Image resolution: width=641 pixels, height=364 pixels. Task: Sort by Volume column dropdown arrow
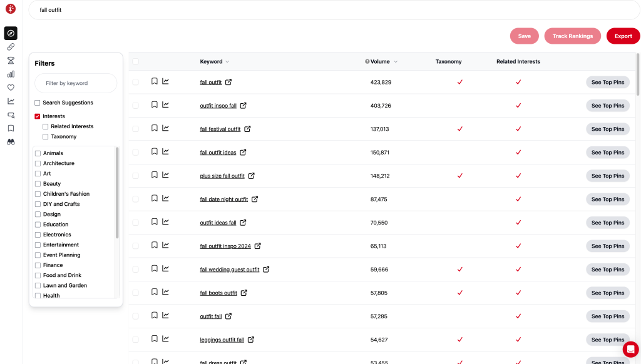pos(396,62)
